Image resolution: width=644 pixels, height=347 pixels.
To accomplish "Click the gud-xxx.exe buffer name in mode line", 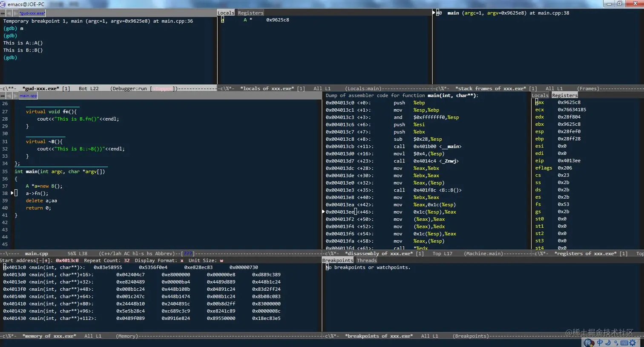I will (x=41, y=89).
